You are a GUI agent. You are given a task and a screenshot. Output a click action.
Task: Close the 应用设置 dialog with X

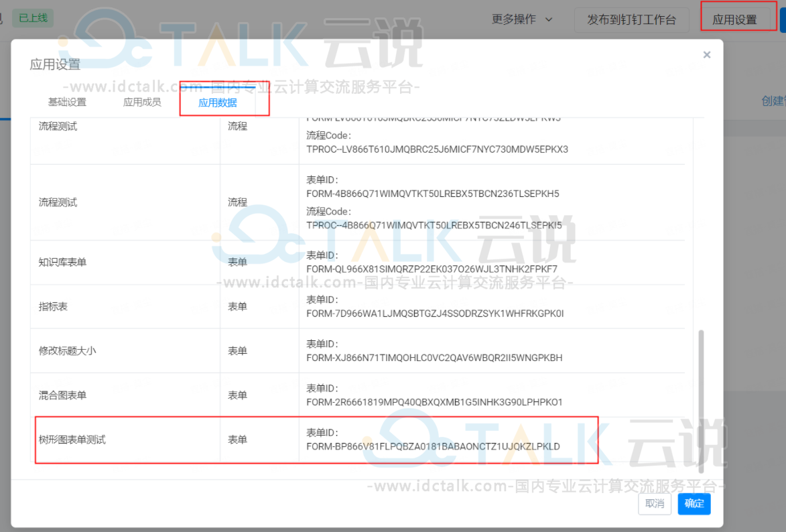pyautogui.click(x=707, y=55)
